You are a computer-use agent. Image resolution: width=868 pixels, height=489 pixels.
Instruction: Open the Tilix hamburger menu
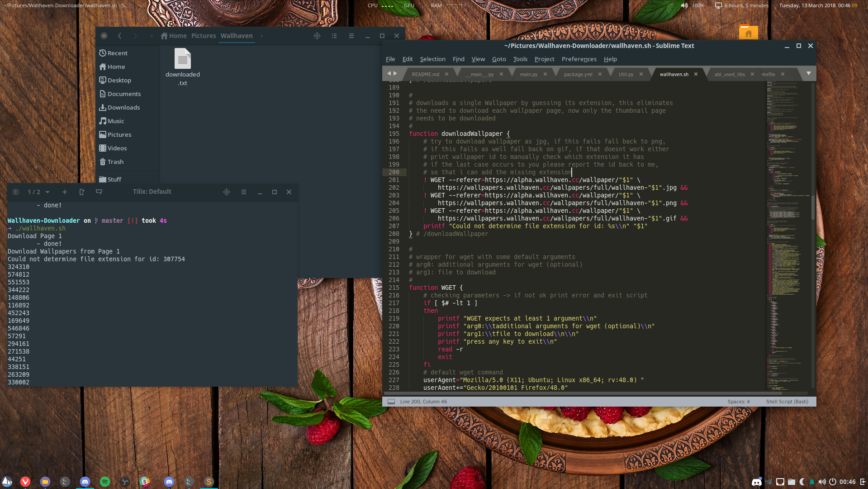[244, 192]
